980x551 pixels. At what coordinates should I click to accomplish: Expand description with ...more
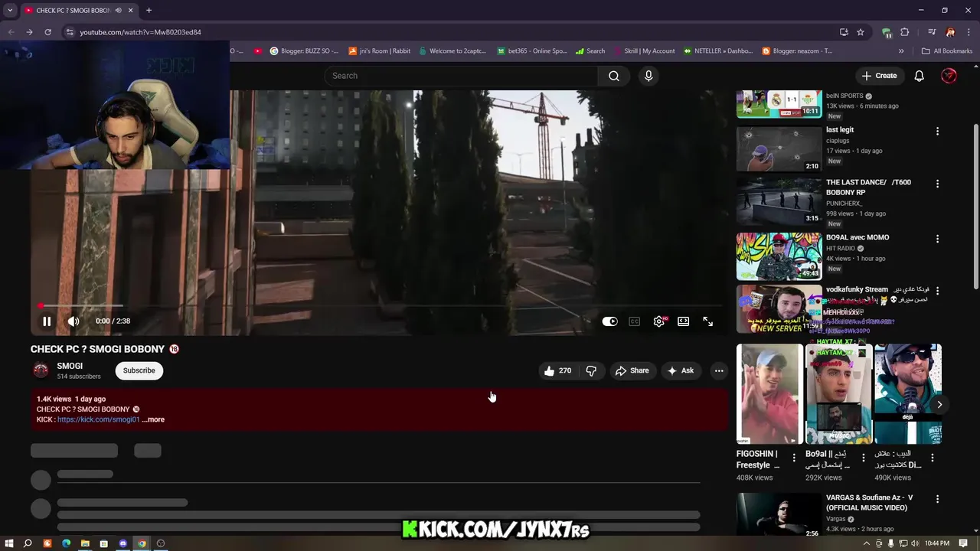point(153,419)
